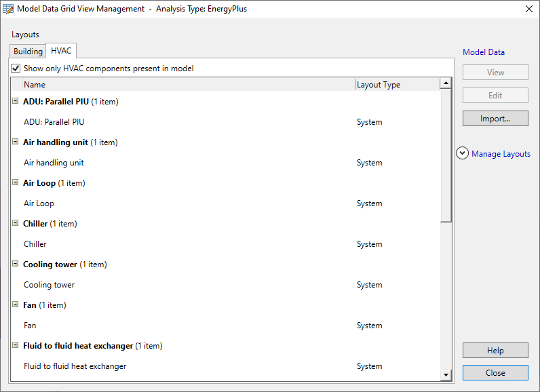Collapse the Cooling tower group icon

[x=16, y=264]
